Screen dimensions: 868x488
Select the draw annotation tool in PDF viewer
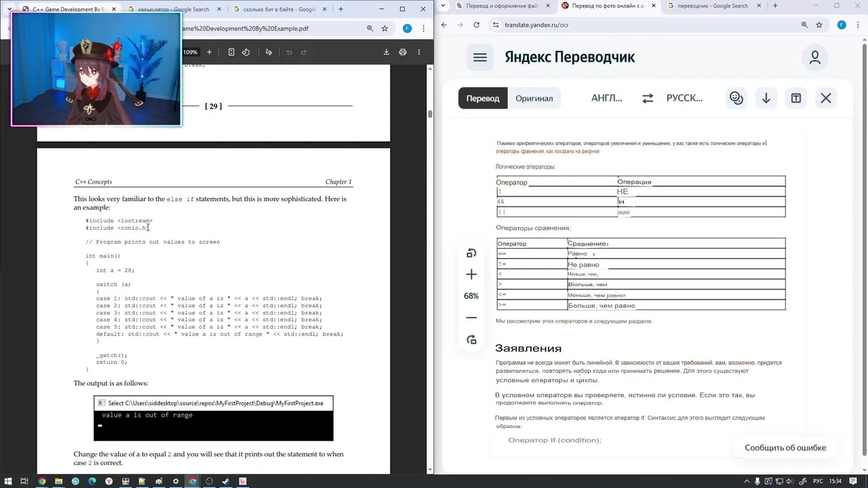tap(269, 52)
